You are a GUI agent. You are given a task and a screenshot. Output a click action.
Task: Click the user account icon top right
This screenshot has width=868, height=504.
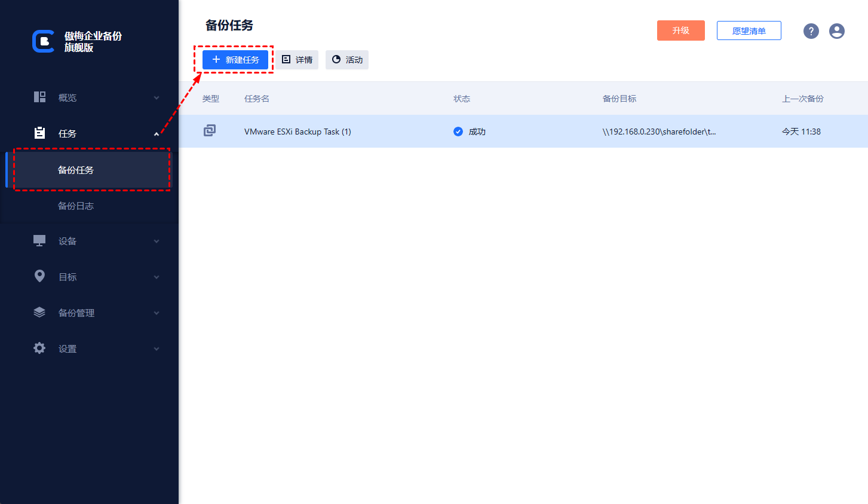pos(836,30)
